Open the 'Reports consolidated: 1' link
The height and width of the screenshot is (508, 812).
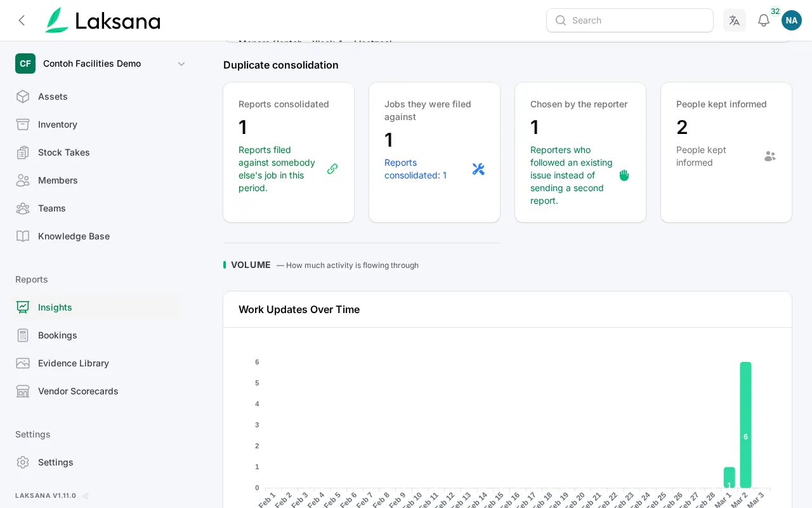click(x=416, y=169)
